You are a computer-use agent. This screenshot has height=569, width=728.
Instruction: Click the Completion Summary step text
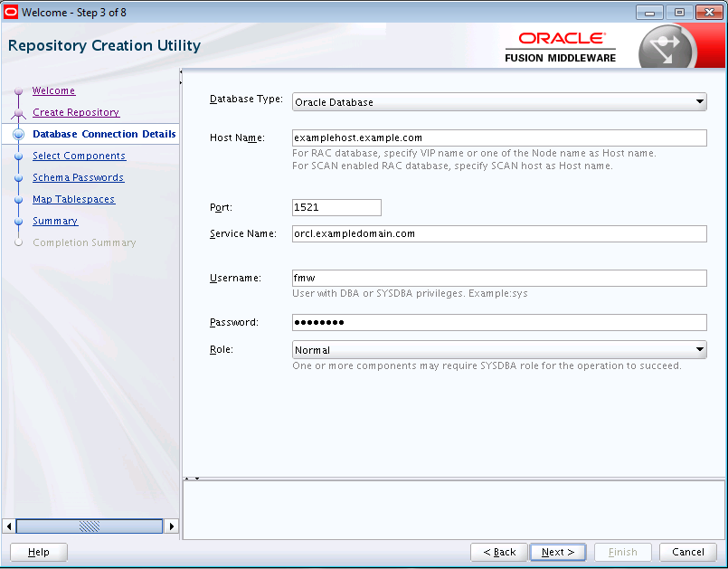click(84, 243)
